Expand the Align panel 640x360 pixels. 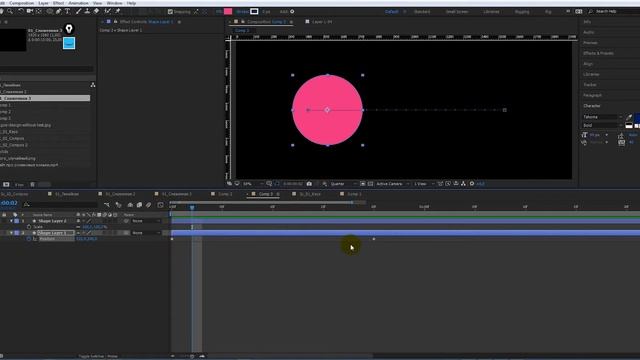(x=588, y=64)
